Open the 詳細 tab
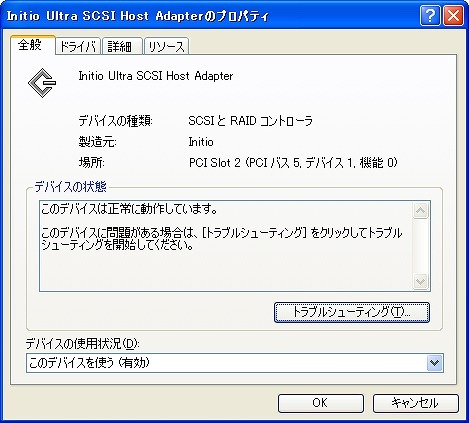 (x=122, y=46)
